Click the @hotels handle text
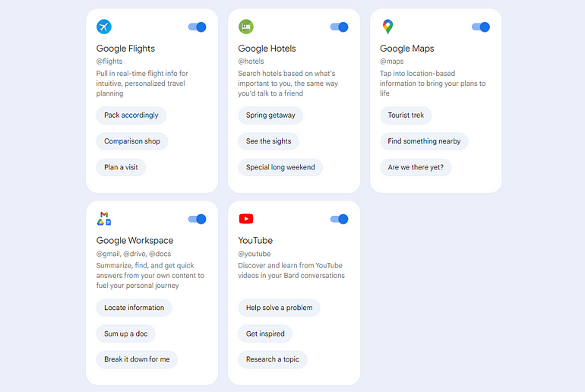 pos(251,62)
